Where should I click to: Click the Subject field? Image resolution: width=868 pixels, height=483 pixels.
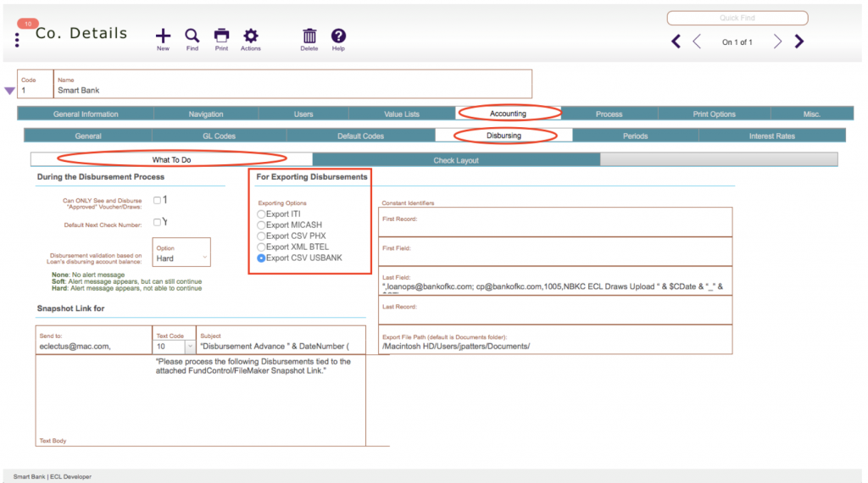(x=281, y=341)
